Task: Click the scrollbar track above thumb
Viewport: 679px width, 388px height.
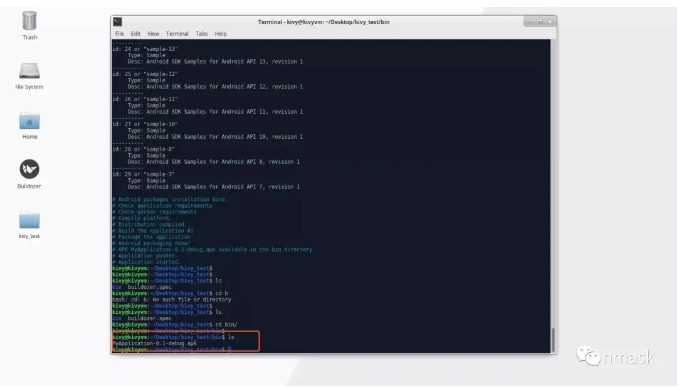Action: point(553,184)
